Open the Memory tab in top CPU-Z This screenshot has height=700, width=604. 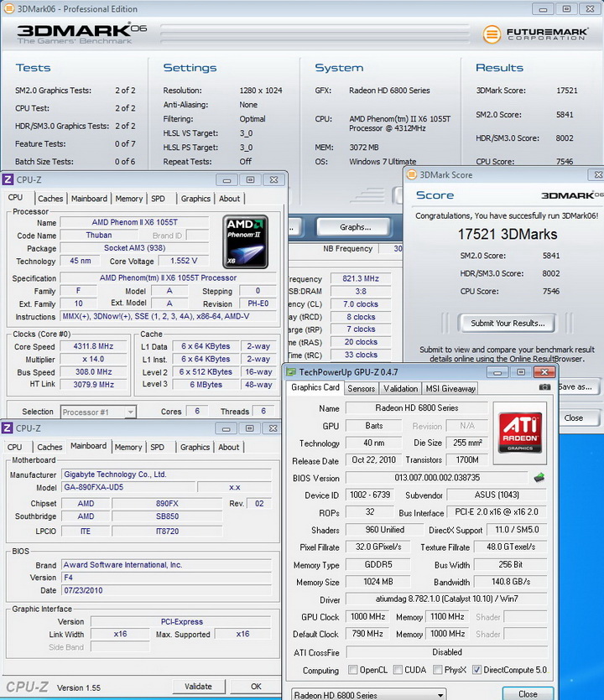click(128, 199)
